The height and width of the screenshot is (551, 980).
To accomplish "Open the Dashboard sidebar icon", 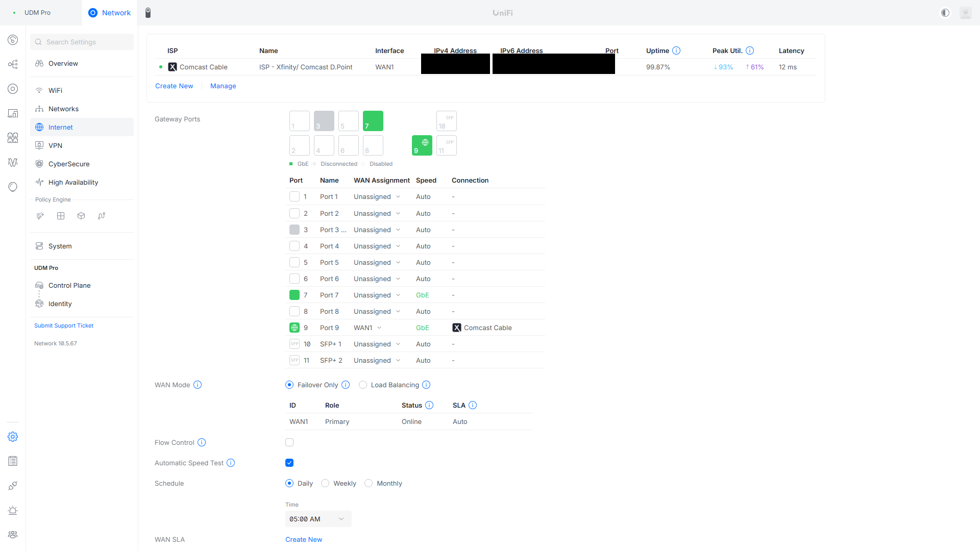I will [13, 40].
